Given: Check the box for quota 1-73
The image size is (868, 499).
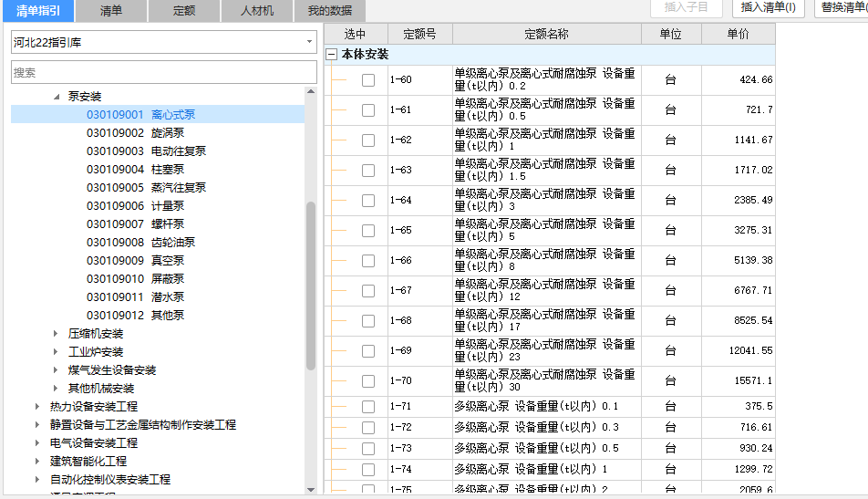Looking at the screenshot, I should click(368, 449).
